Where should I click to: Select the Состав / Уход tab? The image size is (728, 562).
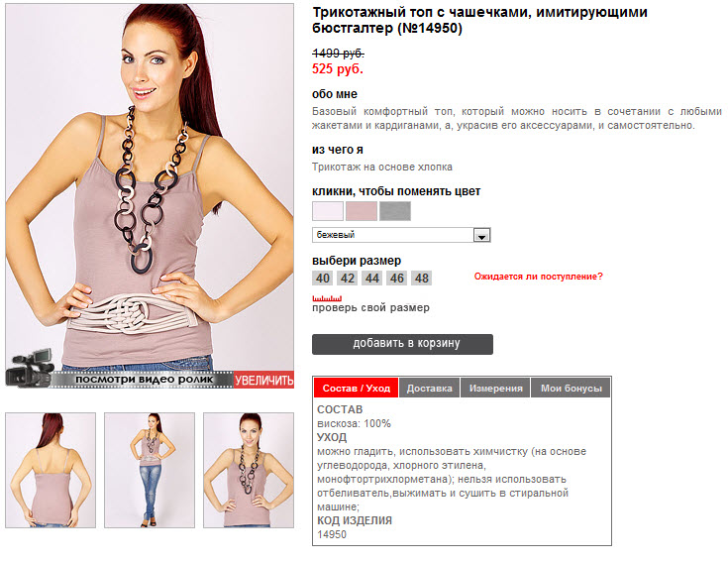tap(357, 388)
